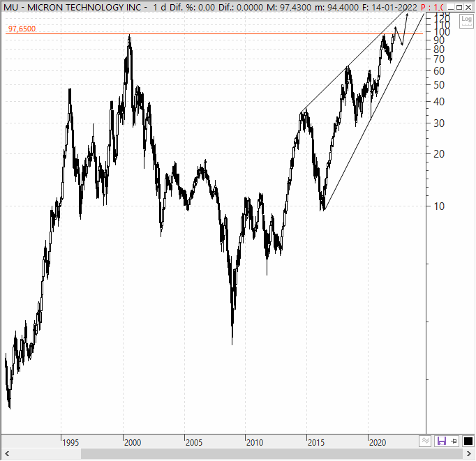Click the 10 price label on the scale
This screenshot has width=476, height=461.
tap(439, 206)
